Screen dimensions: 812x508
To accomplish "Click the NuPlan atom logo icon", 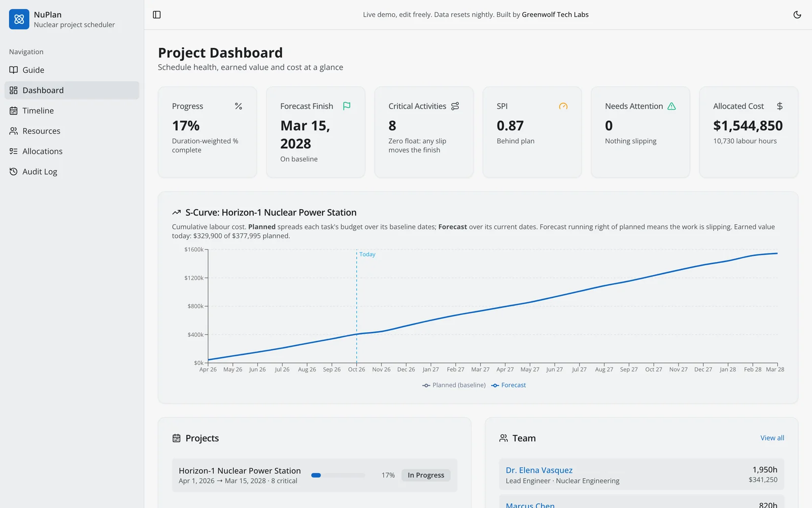I will pos(19,19).
